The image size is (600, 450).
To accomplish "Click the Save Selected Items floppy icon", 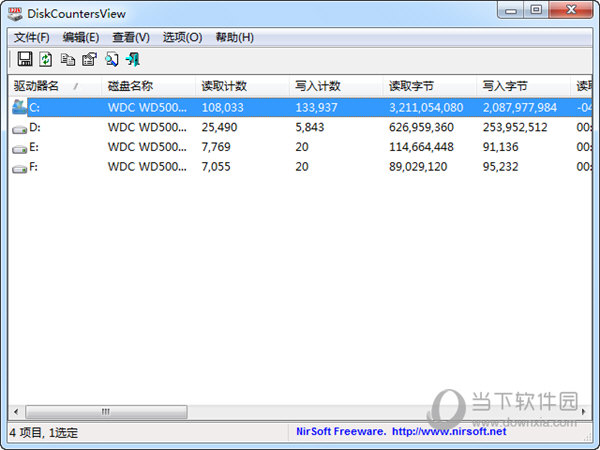I will tap(25, 59).
